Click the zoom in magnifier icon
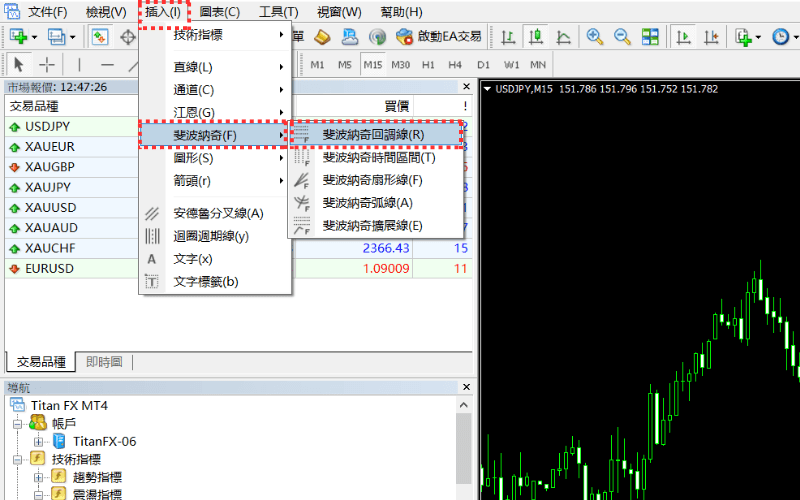 (595, 37)
